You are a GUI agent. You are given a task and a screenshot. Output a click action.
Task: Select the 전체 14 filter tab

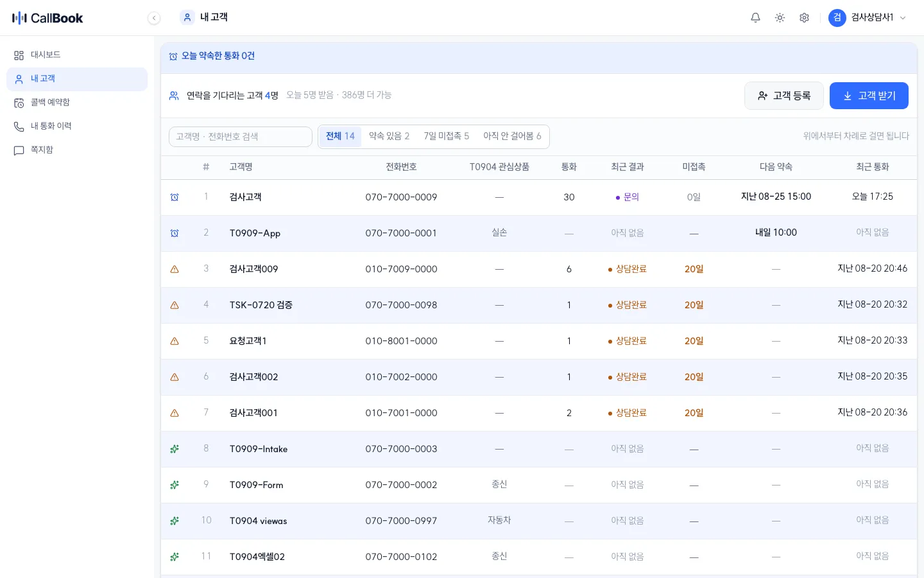click(340, 136)
